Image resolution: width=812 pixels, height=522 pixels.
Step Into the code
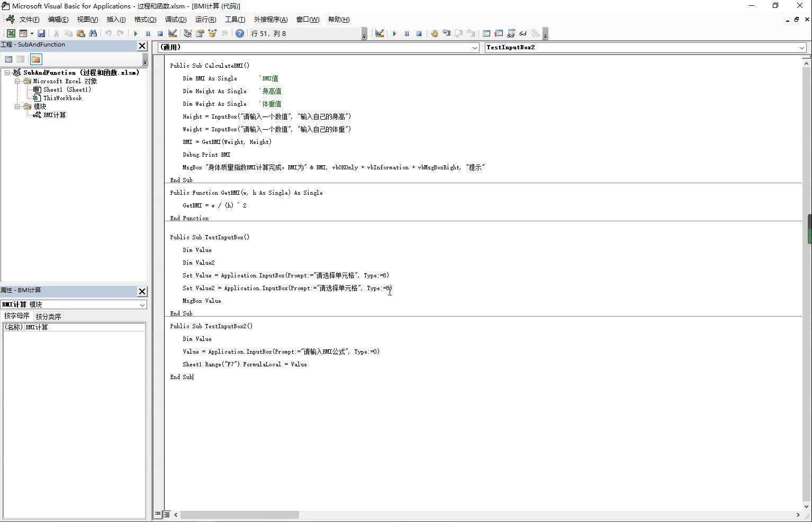(x=446, y=33)
